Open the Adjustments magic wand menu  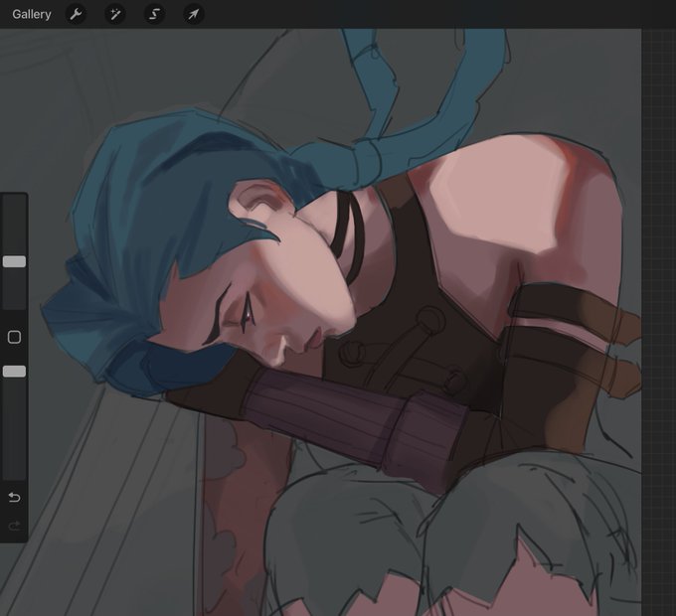[x=115, y=14]
